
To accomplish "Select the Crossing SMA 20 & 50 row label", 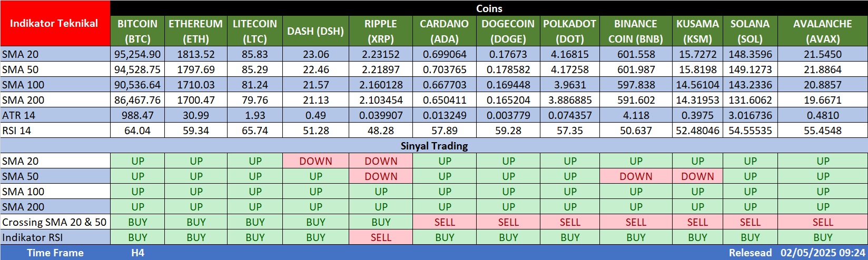I will click(54, 222).
